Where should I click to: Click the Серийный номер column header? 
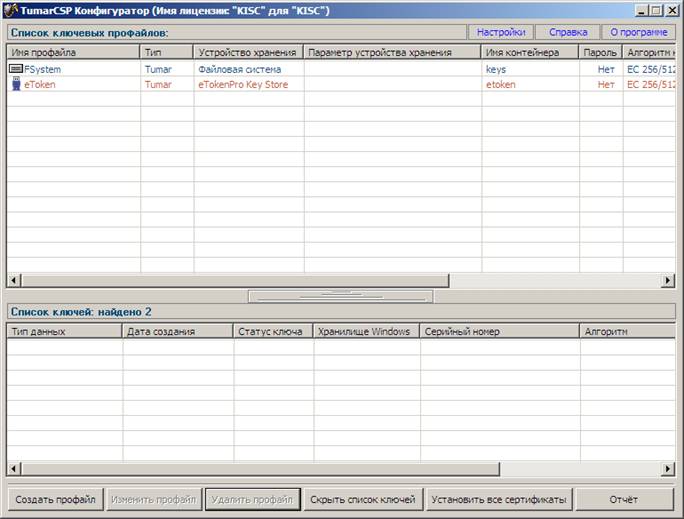pos(499,331)
